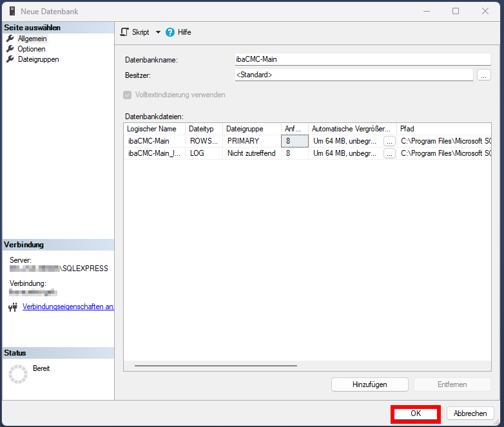Click the database icon in title bar
Image resolution: width=504 pixels, height=427 pixels.
click(12, 12)
